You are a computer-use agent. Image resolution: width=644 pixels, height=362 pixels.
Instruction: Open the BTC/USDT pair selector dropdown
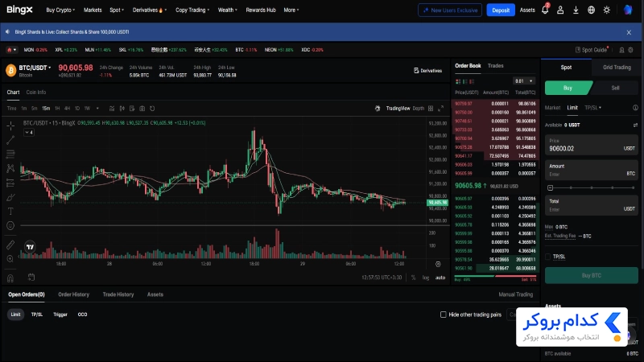pos(35,68)
